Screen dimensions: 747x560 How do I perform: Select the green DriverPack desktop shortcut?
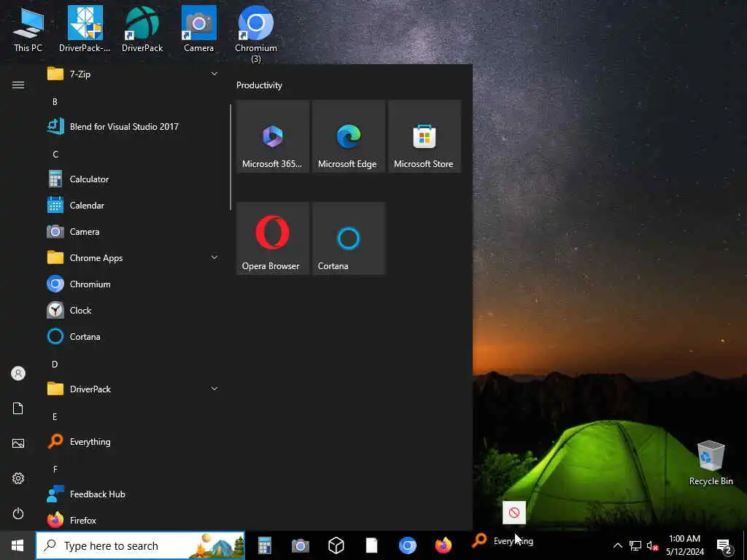tap(142, 29)
